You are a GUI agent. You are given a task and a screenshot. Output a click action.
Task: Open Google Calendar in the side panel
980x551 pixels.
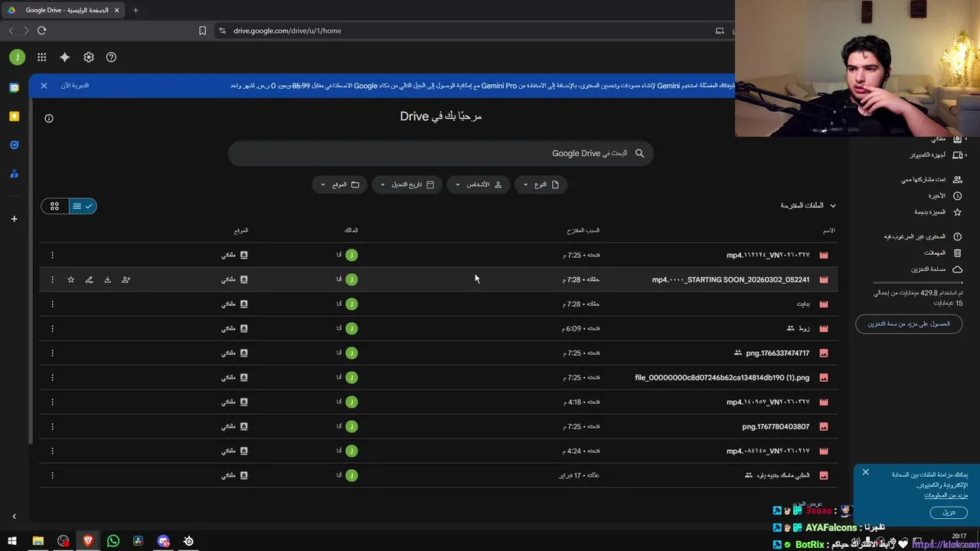point(14,87)
